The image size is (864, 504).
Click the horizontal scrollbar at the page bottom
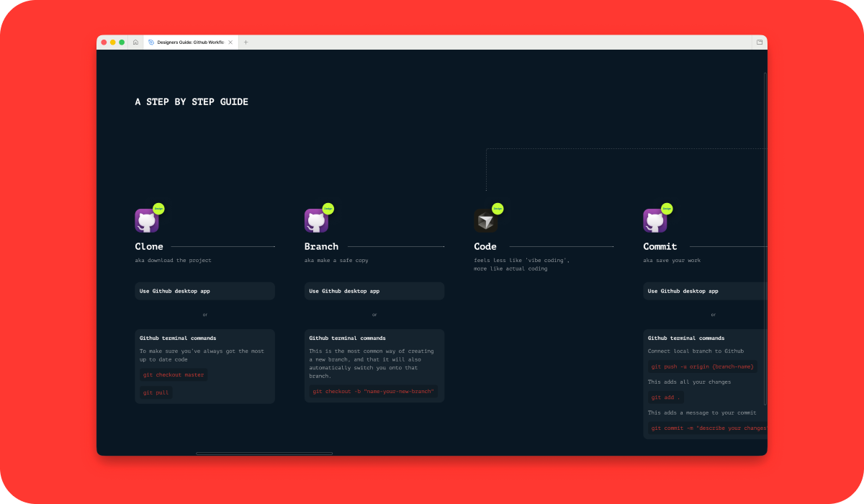[x=264, y=453]
